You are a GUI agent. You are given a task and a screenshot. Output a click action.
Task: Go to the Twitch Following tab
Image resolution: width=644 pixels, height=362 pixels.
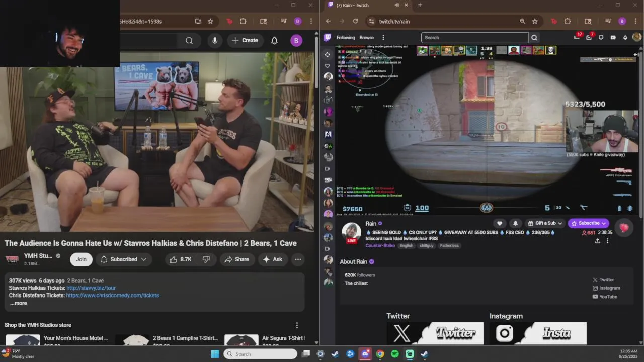click(346, 37)
